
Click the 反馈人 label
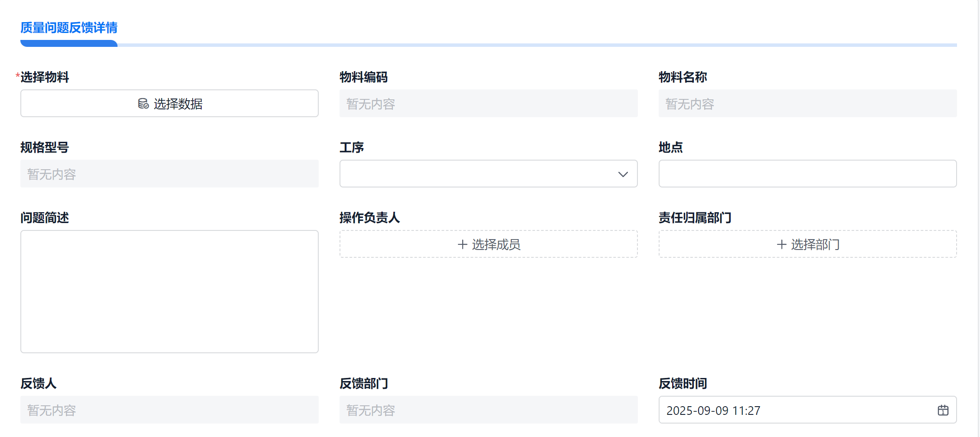[x=39, y=384]
